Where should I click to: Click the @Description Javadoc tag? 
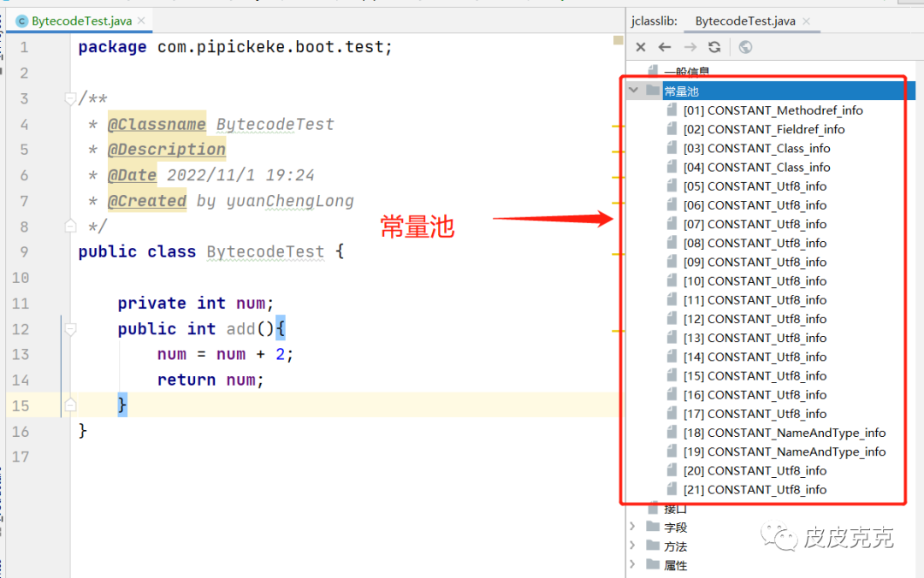coord(167,150)
